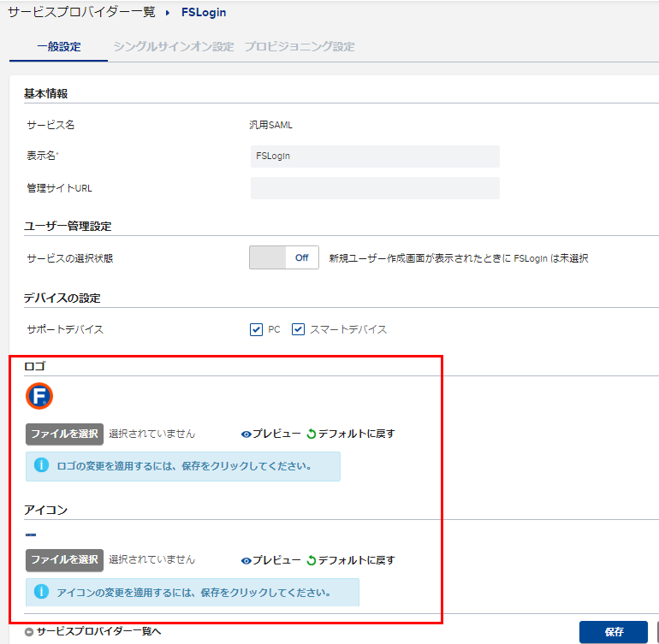Click back arrow icon beside サービスプロバイダー一覧へ
The height and width of the screenshot is (644, 659).
(x=29, y=632)
